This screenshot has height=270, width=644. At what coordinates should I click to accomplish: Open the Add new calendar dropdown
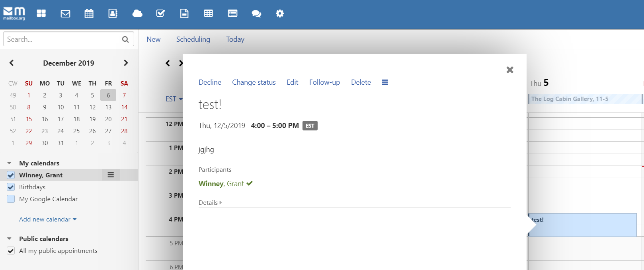click(x=48, y=219)
